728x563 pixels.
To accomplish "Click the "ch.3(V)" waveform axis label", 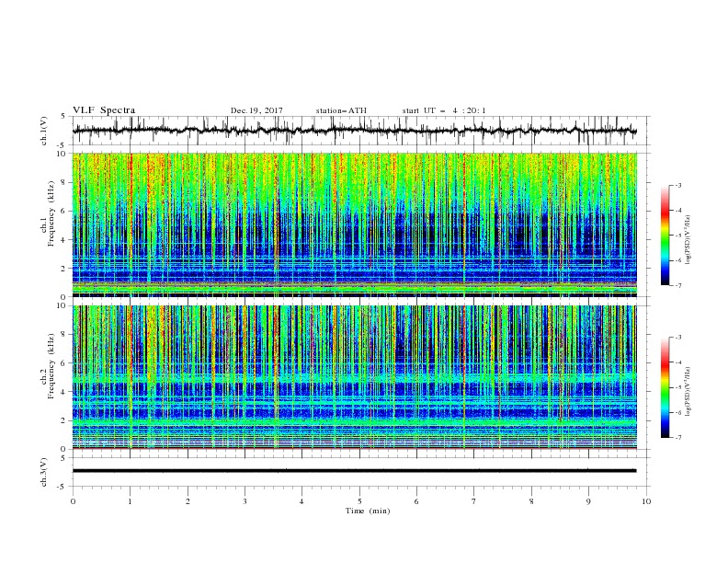I will tap(44, 472).
